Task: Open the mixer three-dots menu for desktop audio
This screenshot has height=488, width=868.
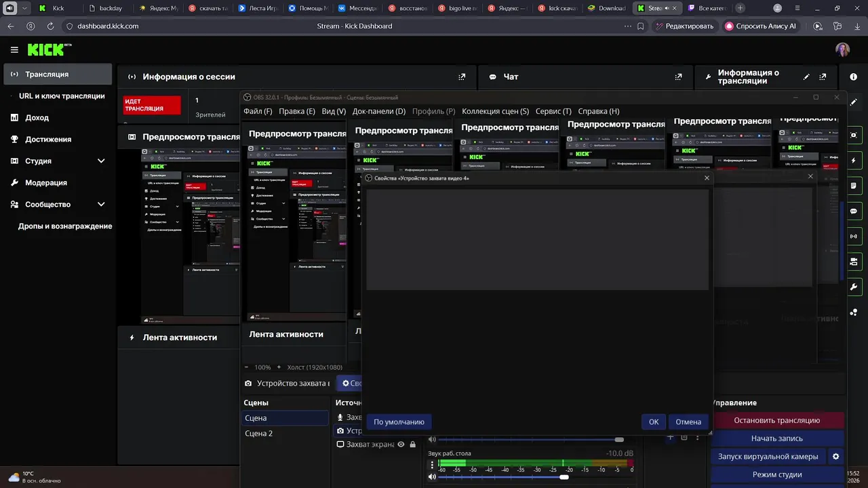Action: [432, 465]
